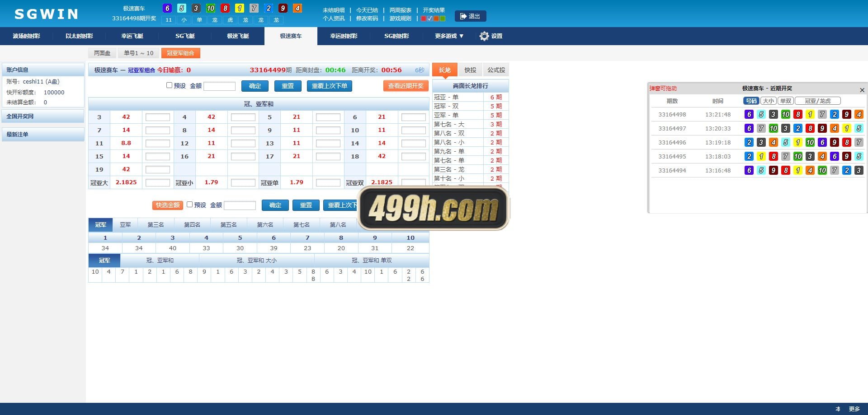The image size is (868, 415).
Task: Click ball 10 in popup row 33164498
Action: [x=786, y=115]
